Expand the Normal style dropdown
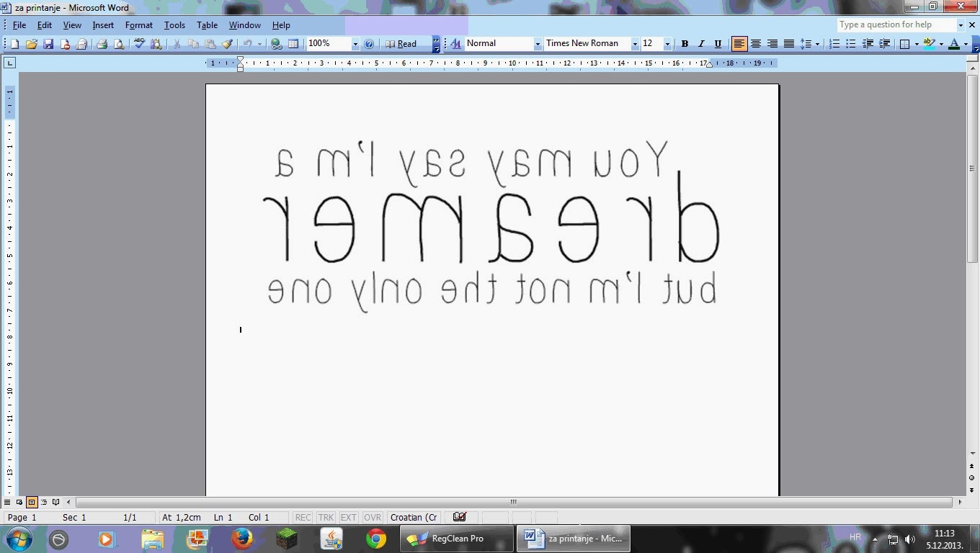This screenshot has width=980, height=553. pyautogui.click(x=538, y=44)
